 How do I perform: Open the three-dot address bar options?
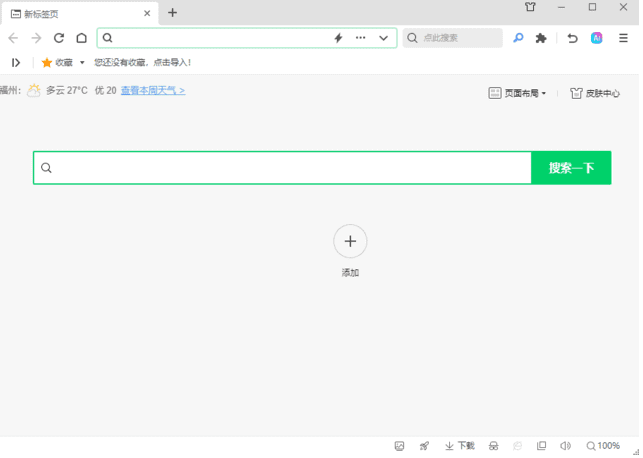coord(360,38)
